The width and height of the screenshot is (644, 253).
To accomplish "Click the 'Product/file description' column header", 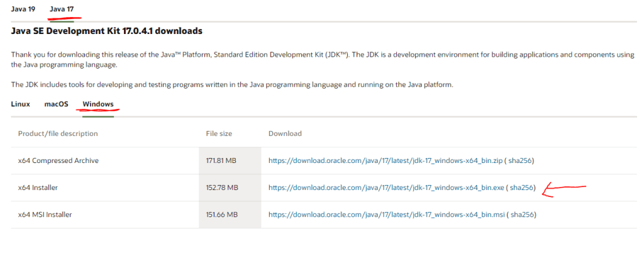I will (x=58, y=133).
